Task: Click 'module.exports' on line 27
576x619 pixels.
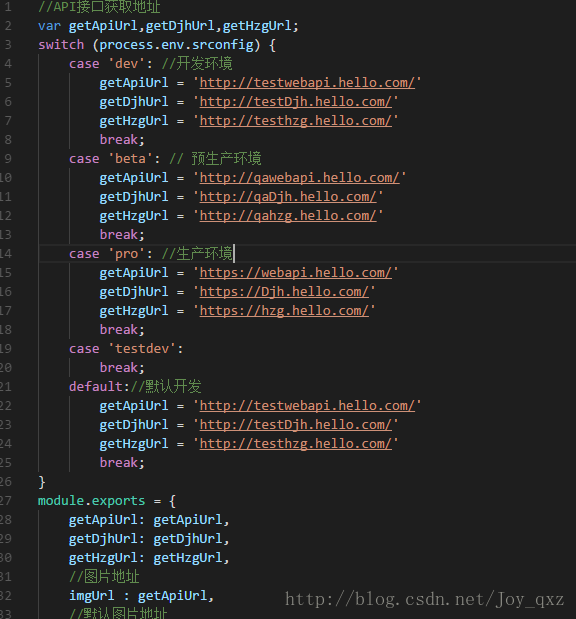Action: pos(92,501)
